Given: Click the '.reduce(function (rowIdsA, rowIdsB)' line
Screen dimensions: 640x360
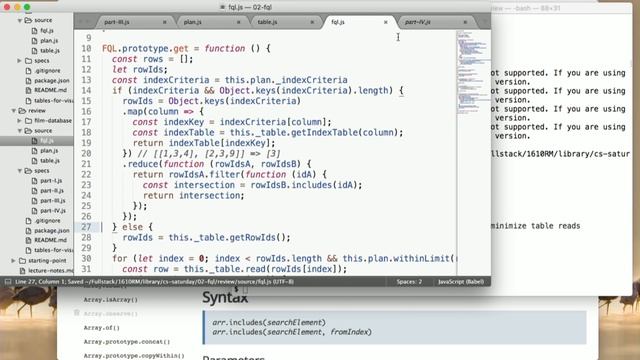Looking at the screenshot, I should 217,164.
